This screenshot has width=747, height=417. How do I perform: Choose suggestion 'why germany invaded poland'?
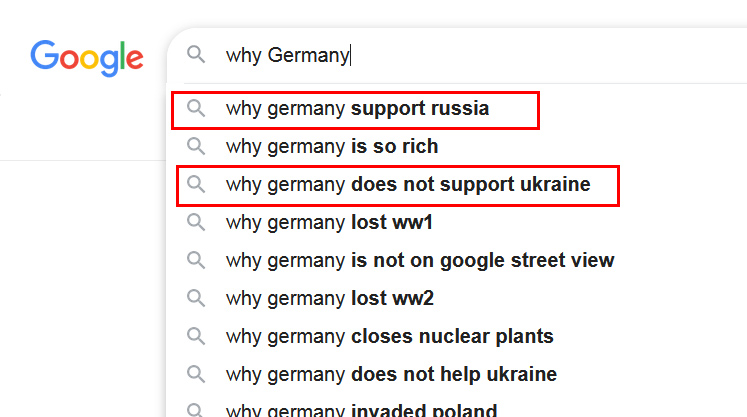pos(362,410)
